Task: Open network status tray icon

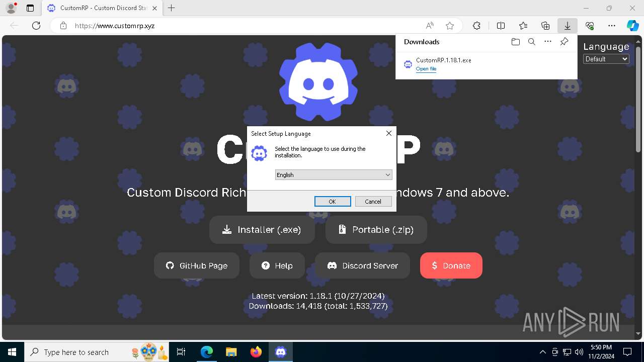Action: [x=567, y=352]
